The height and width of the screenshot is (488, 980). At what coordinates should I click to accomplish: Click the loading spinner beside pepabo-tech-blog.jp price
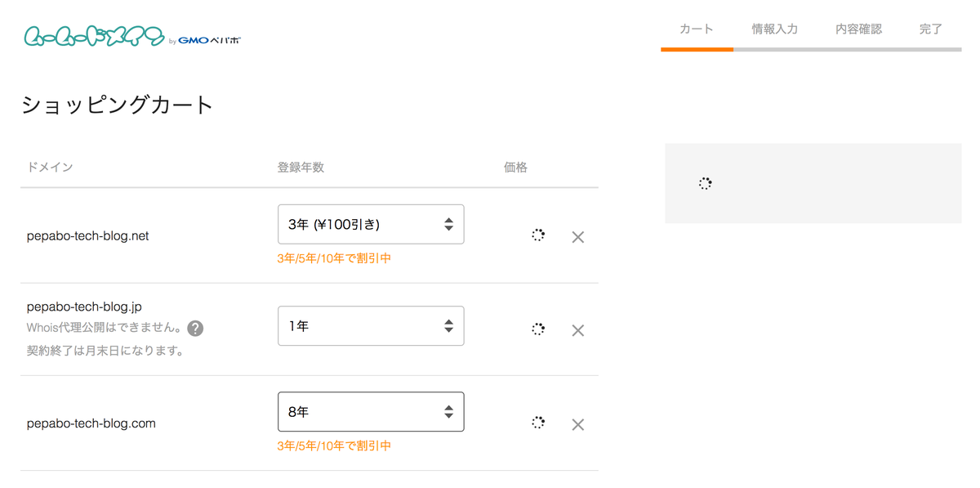pos(538,329)
